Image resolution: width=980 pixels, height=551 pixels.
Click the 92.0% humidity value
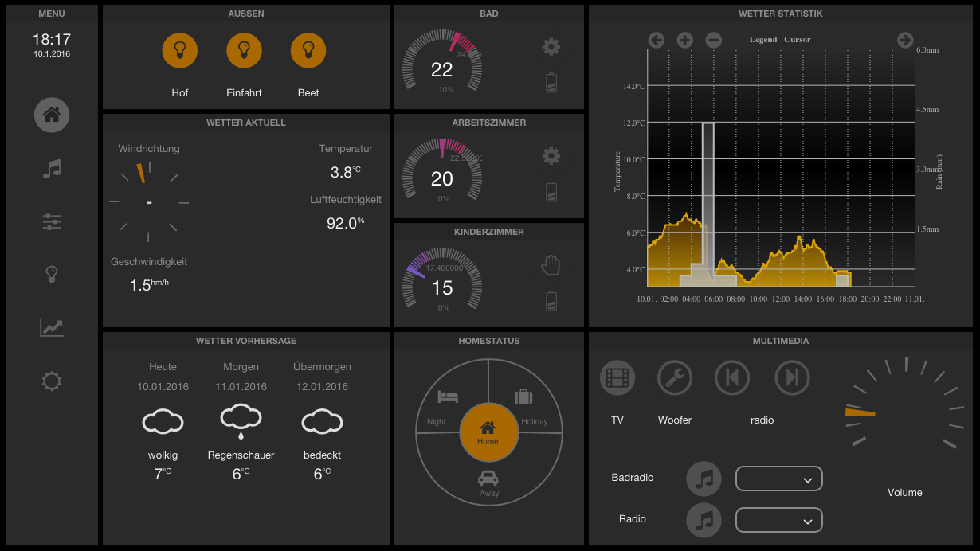[346, 223]
